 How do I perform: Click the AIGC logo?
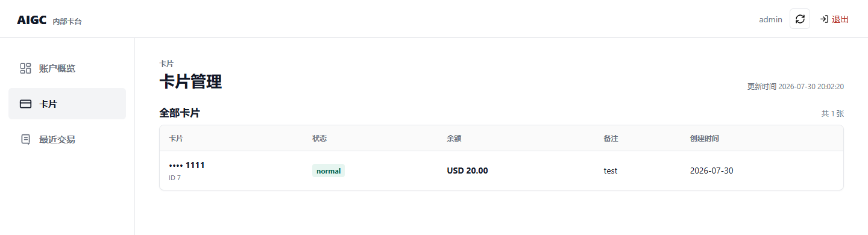pos(32,19)
